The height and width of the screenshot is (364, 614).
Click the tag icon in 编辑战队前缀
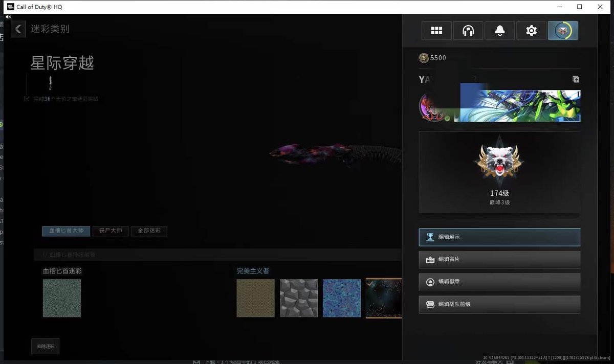(x=430, y=304)
